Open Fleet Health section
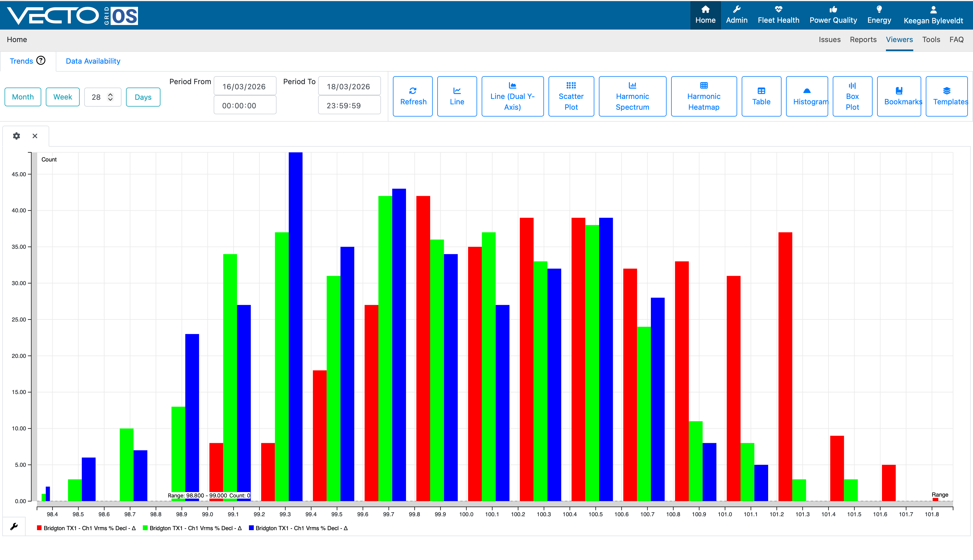The image size is (973, 560). 778,15
